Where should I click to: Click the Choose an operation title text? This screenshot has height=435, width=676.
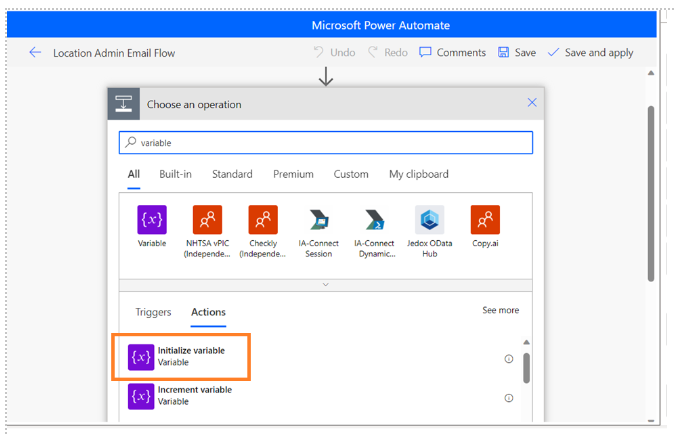pyautogui.click(x=194, y=104)
